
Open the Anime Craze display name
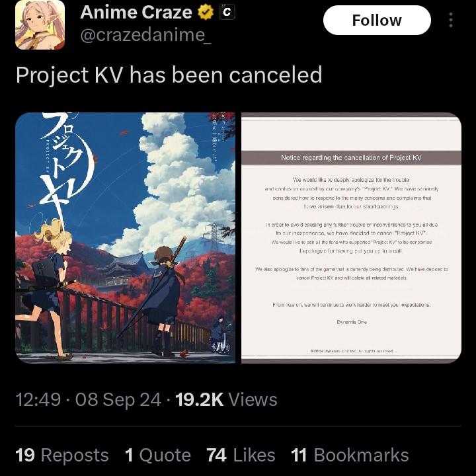(136, 13)
